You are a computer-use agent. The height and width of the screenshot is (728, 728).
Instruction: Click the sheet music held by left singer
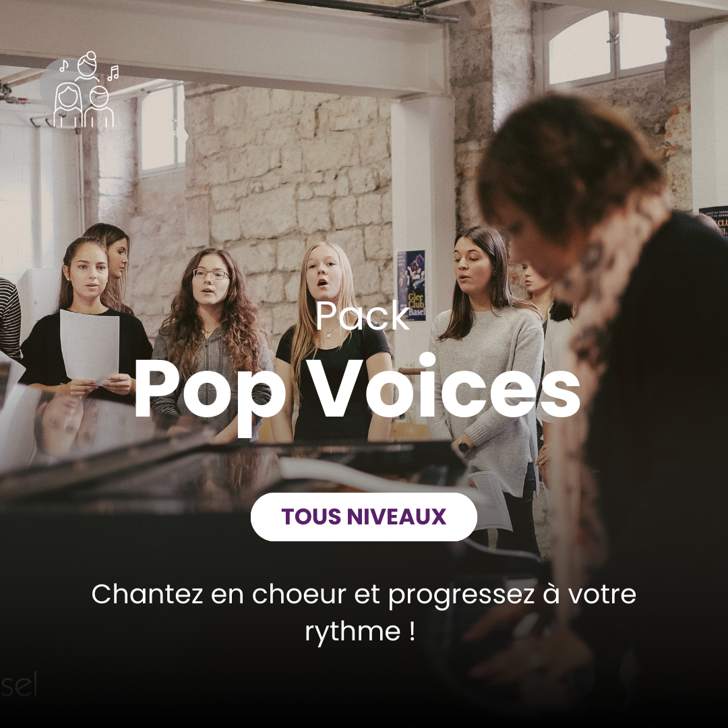(89, 346)
